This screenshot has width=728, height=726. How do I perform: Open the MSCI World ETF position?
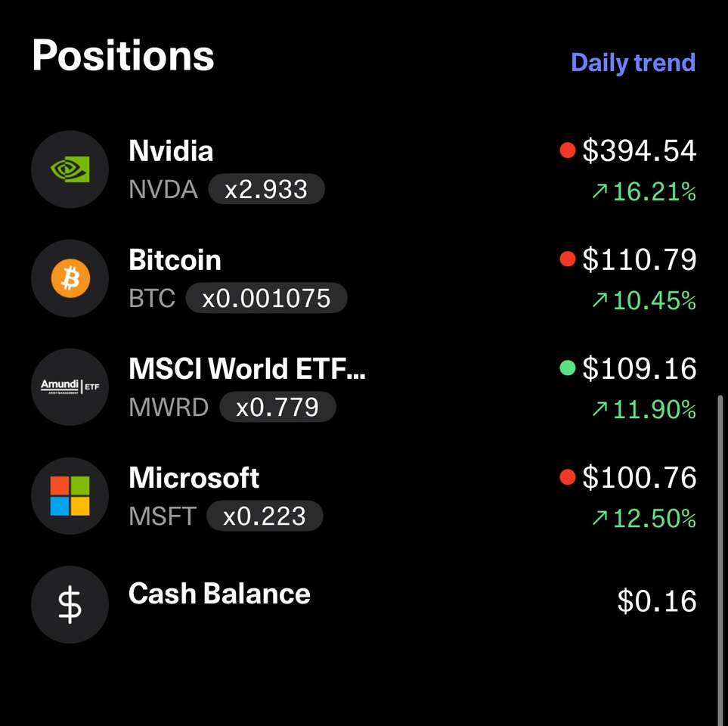[247, 369]
